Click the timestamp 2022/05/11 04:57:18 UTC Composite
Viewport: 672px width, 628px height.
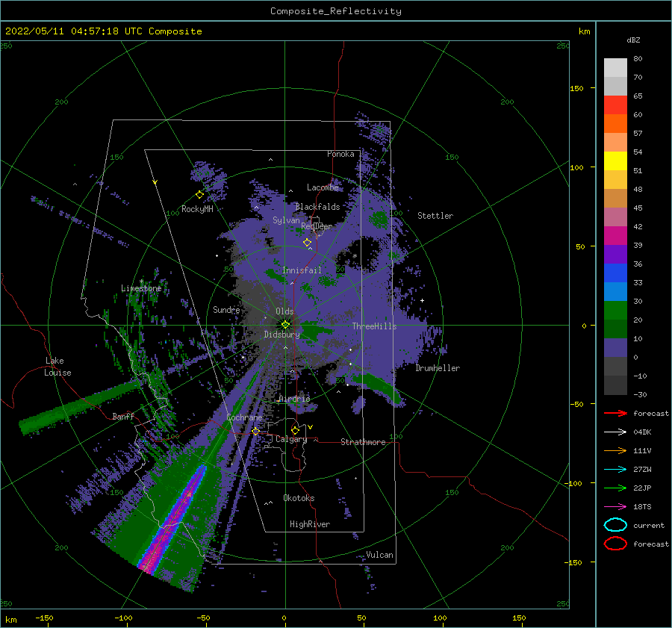(x=103, y=31)
